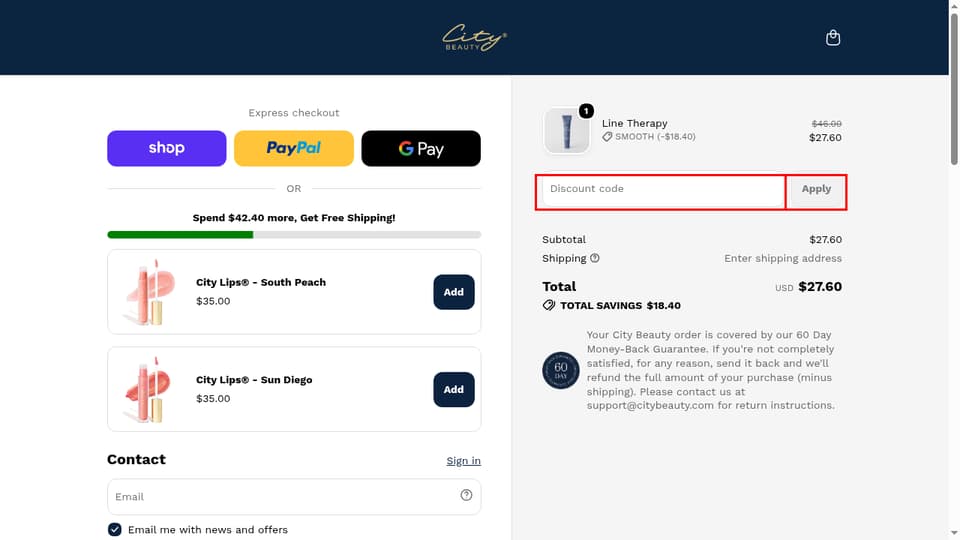Click the quantity badge on Line Therapy
Image resolution: width=960 pixels, height=540 pixels.
tap(586, 111)
